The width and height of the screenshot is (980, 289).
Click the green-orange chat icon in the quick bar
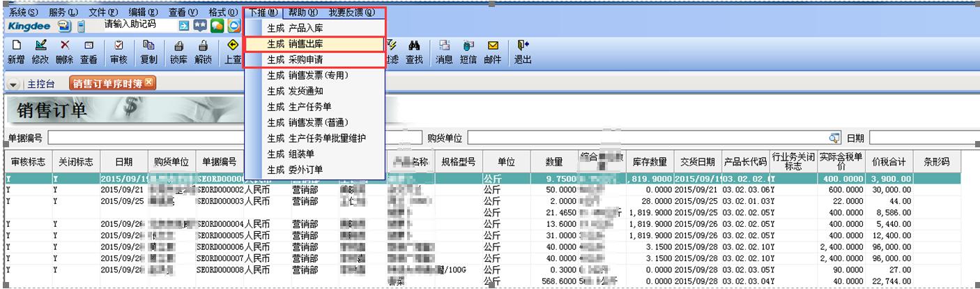(x=217, y=26)
